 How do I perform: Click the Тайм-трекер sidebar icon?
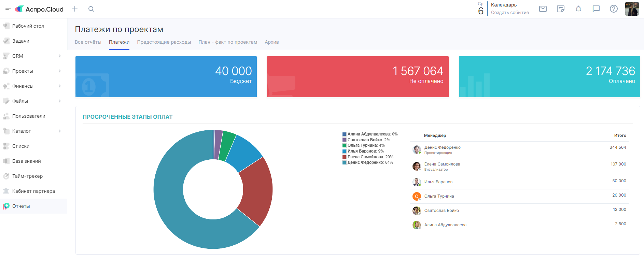point(6,176)
